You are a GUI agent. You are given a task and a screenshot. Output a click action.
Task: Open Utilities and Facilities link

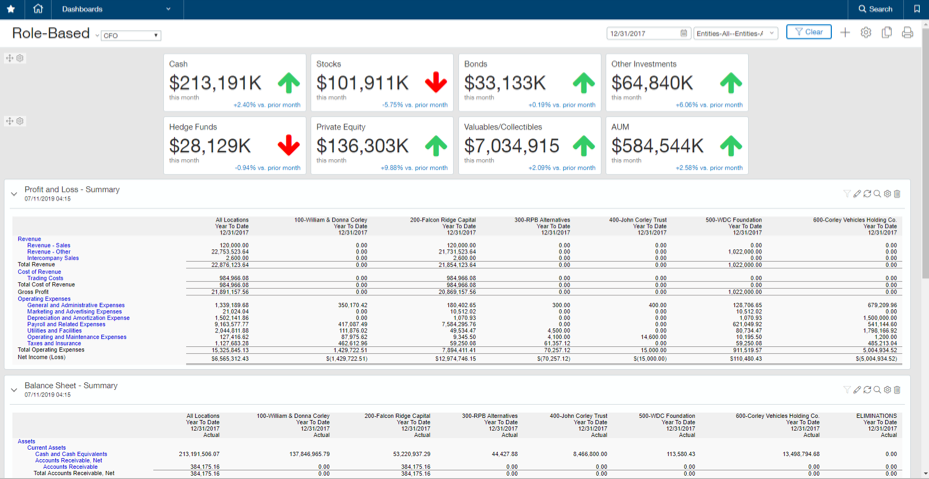tap(55, 330)
